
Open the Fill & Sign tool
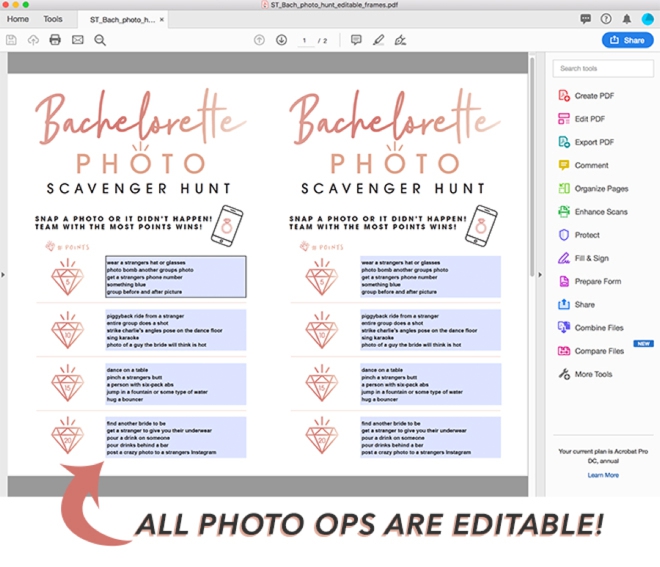point(583,258)
